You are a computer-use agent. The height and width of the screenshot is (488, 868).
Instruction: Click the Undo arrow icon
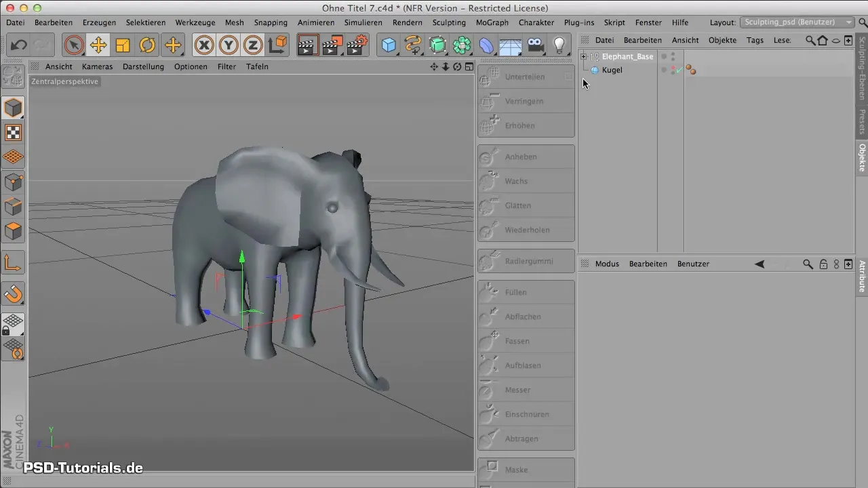(x=18, y=45)
